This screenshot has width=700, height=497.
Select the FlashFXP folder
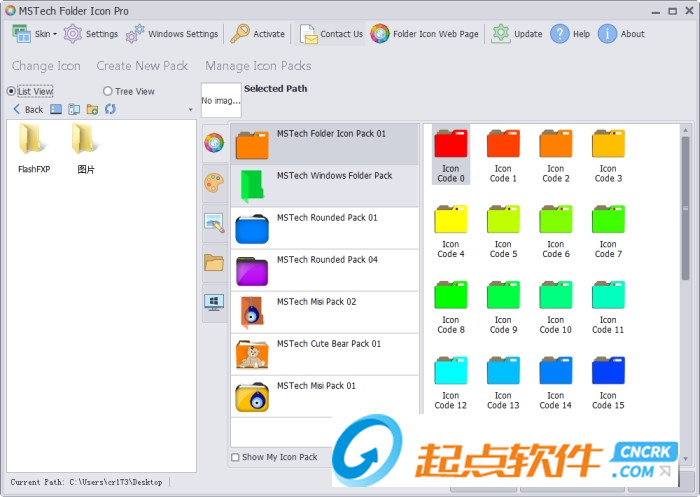[x=33, y=149]
